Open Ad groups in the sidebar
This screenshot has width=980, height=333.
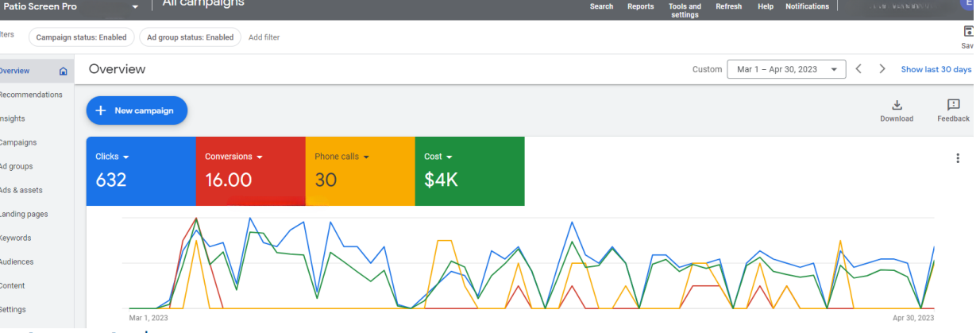[x=17, y=166]
